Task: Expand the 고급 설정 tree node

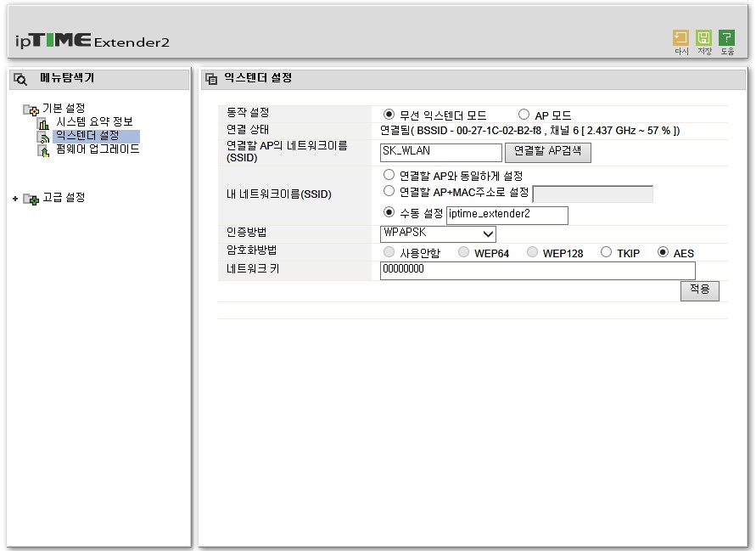Action: click(15, 199)
